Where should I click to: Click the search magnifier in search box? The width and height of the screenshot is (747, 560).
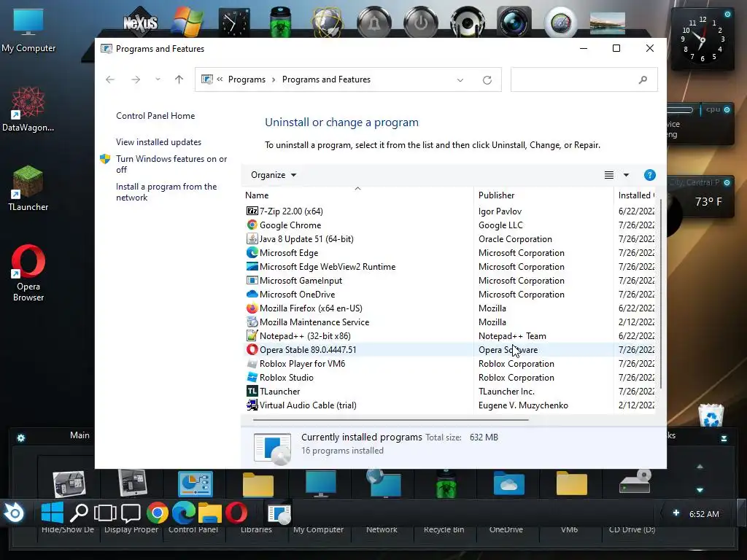(x=643, y=79)
